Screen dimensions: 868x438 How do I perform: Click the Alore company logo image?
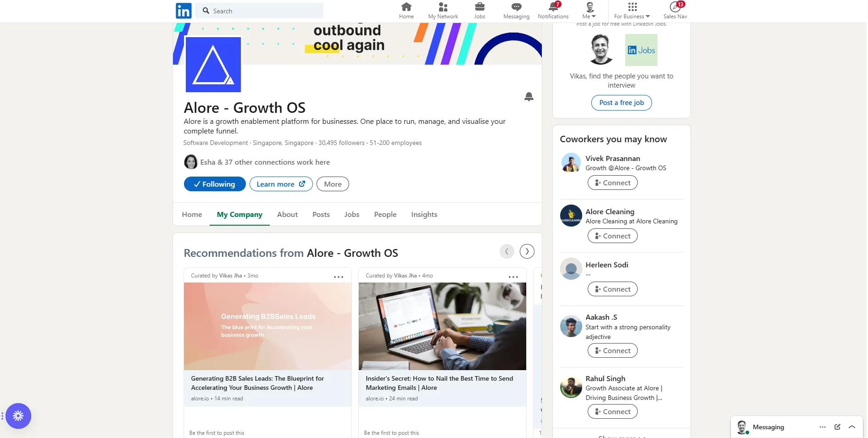[213, 64]
